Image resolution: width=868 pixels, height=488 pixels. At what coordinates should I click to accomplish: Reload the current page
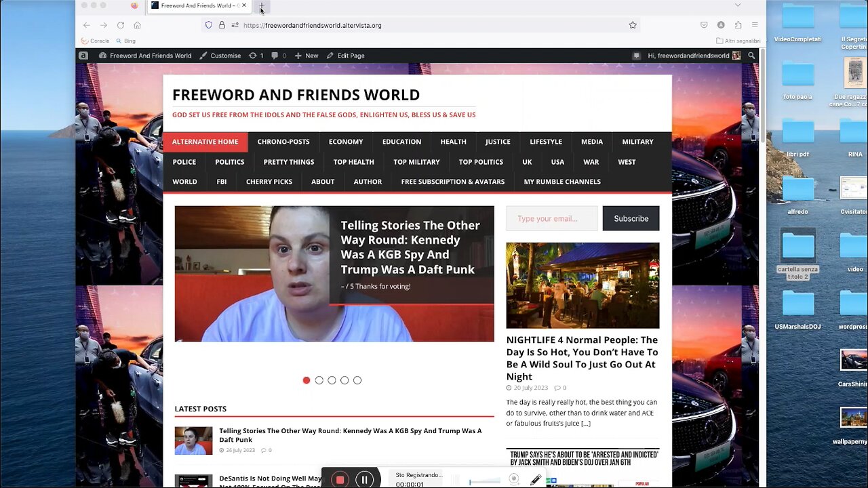(120, 25)
